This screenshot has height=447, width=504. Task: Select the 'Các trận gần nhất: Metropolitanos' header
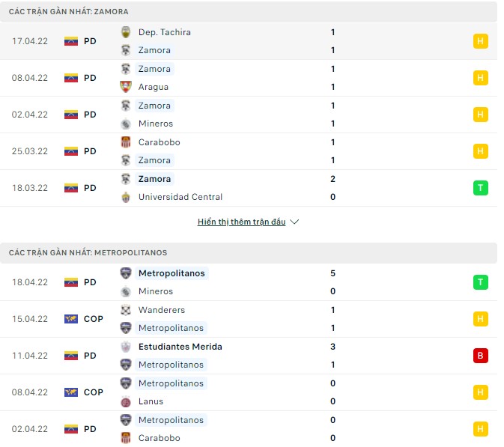[x=88, y=253]
